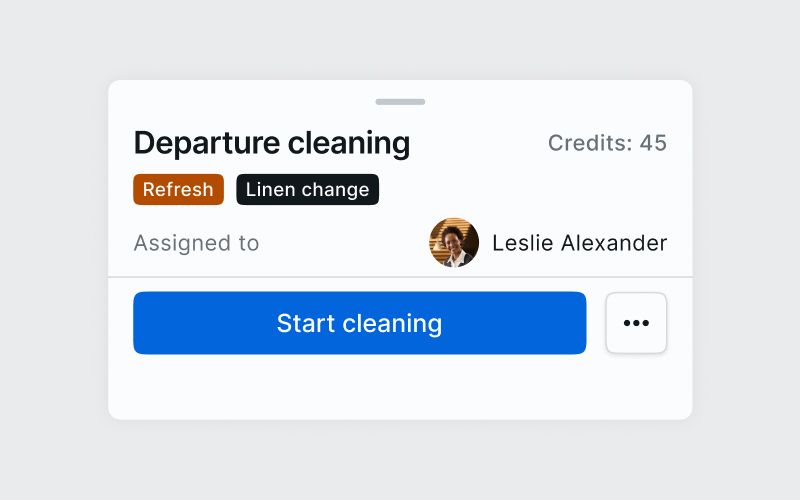
Task: Click the divider line under the assignee row
Action: click(400, 276)
